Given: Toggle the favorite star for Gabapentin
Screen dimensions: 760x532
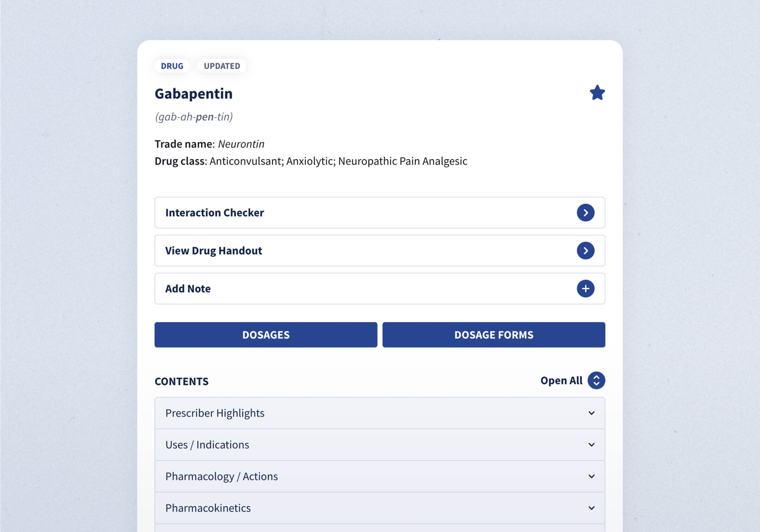Looking at the screenshot, I should pyautogui.click(x=597, y=93).
